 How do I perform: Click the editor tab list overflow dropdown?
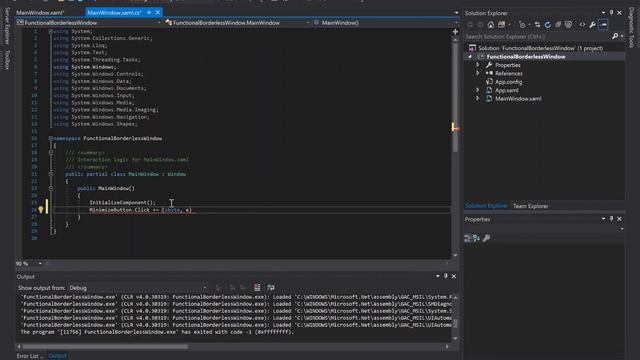point(456,13)
